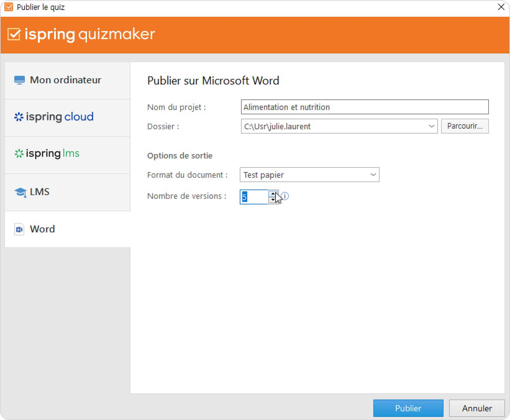
Task: Close the Publier le quiz dialog window
Action: pyautogui.click(x=501, y=7)
